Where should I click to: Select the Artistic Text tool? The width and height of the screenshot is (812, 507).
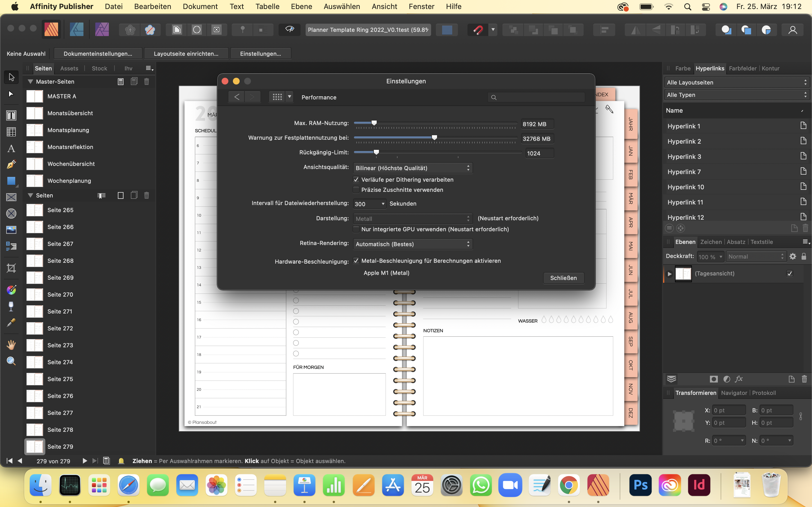pyautogui.click(x=11, y=148)
